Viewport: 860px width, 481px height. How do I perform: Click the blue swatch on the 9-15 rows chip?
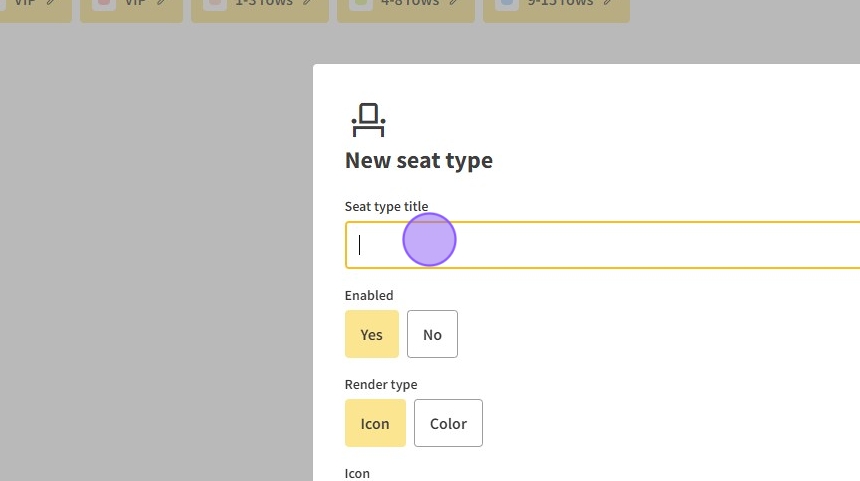pos(507,4)
